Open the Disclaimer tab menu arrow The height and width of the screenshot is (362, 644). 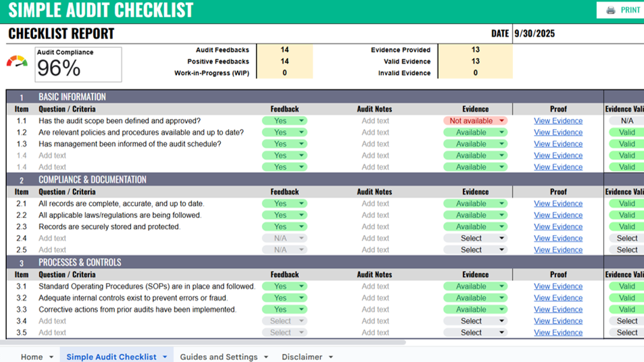click(330, 357)
